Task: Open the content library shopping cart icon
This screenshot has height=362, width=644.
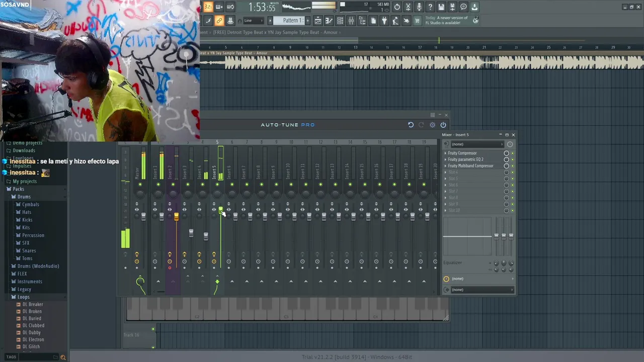Action: [x=418, y=21]
